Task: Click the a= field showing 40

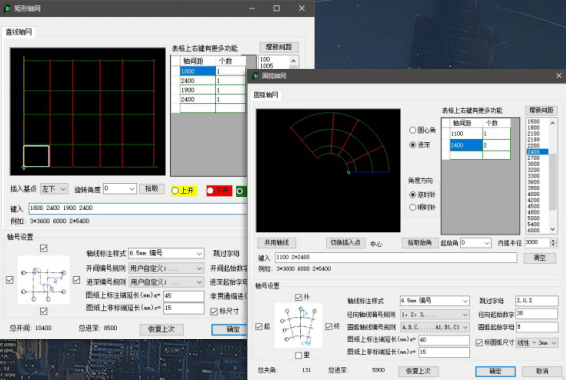Action: (x=444, y=340)
